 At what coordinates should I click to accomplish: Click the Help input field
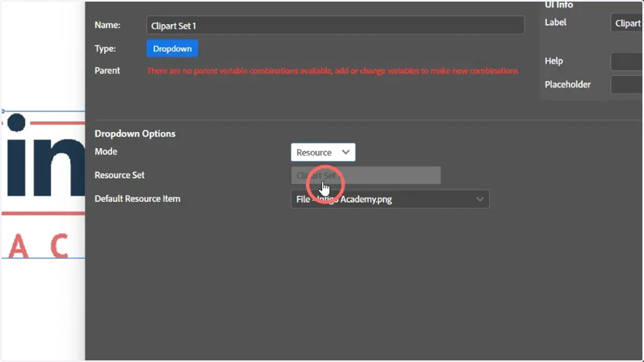click(x=627, y=62)
